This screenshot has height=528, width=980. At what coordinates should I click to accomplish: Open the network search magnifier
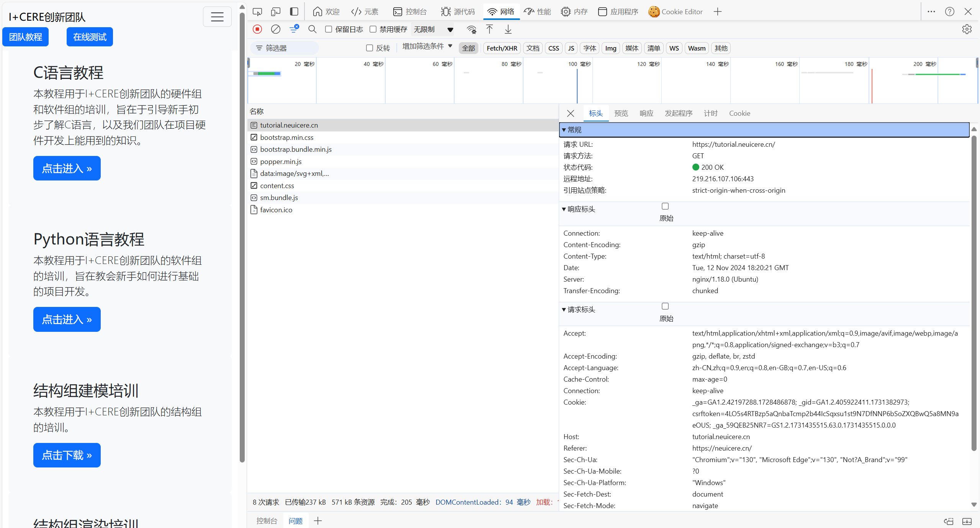pos(312,29)
